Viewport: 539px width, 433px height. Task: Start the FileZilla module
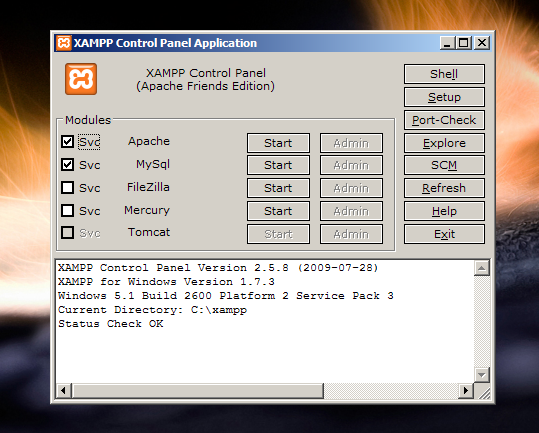278,188
